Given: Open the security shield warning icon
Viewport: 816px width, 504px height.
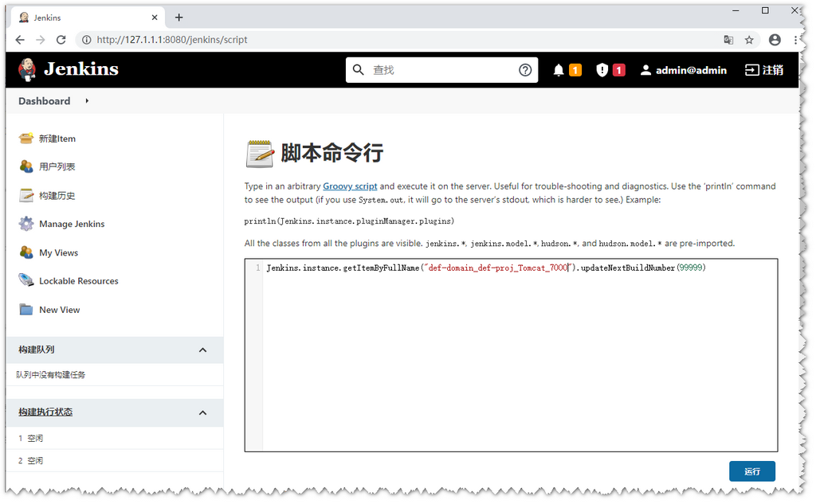Looking at the screenshot, I should coord(602,70).
